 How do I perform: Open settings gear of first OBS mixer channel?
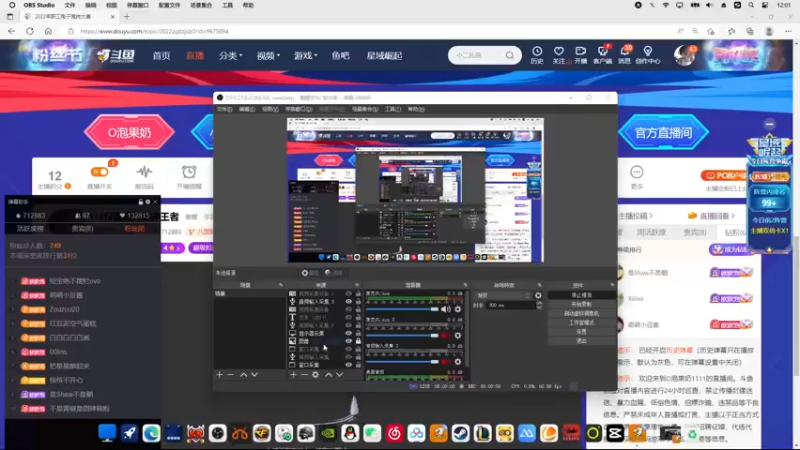458,309
